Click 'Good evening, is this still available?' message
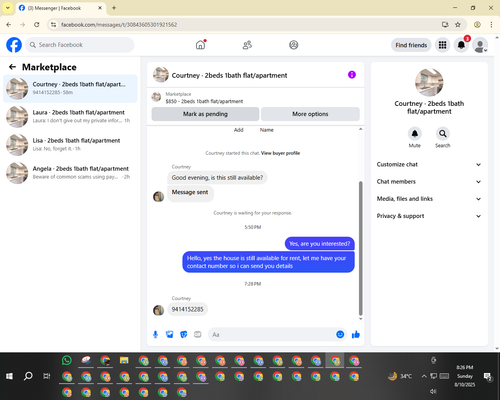The height and width of the screenshot is (400, 500). tap(217, 178)
